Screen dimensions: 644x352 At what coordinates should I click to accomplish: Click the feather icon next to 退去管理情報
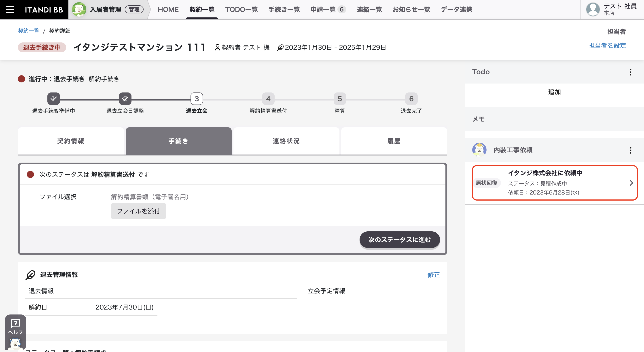pos(30,275)
